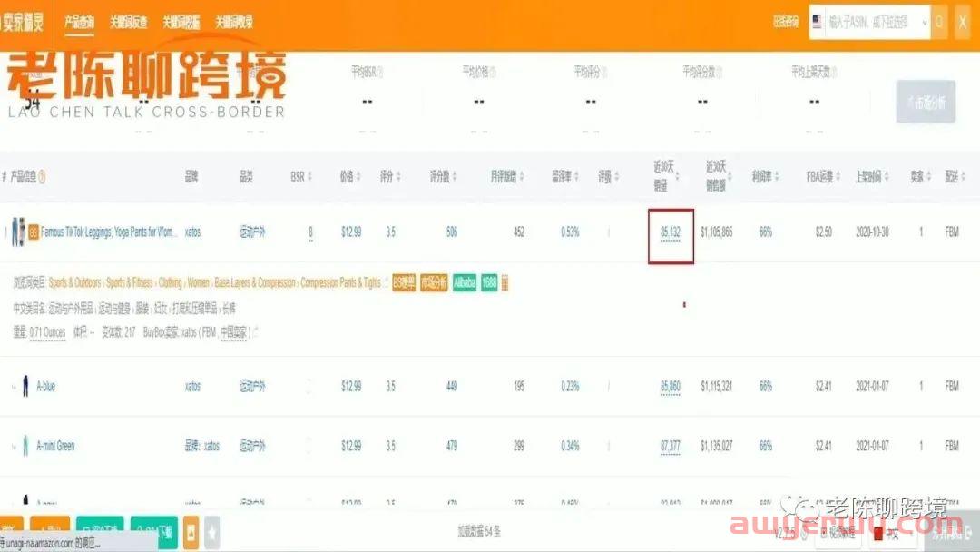The height and width of the screenshot is (552, 980).
Task: Click the 卖家精灵 logo
Action: pyautogui.click(x=23, y=23)
